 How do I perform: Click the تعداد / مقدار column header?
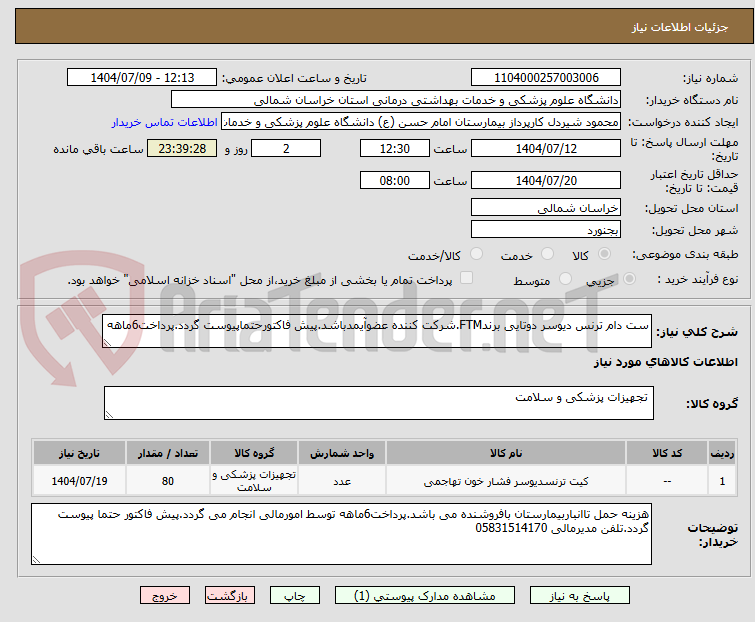[168, 454]
